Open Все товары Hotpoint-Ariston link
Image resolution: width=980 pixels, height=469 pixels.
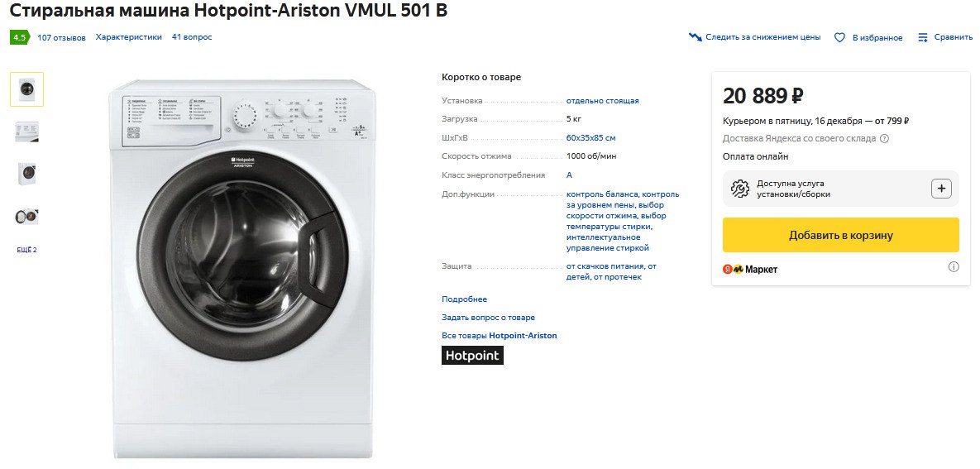tap(500, 336)
